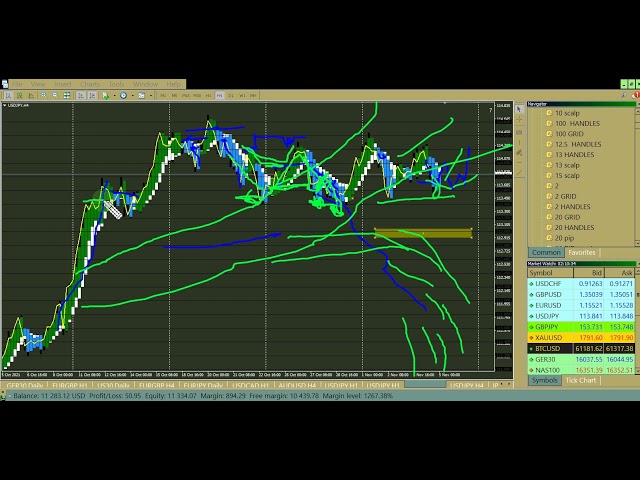Switch chart to bar chart mode
The image size is (640, 480).
(x=9, y=96)
